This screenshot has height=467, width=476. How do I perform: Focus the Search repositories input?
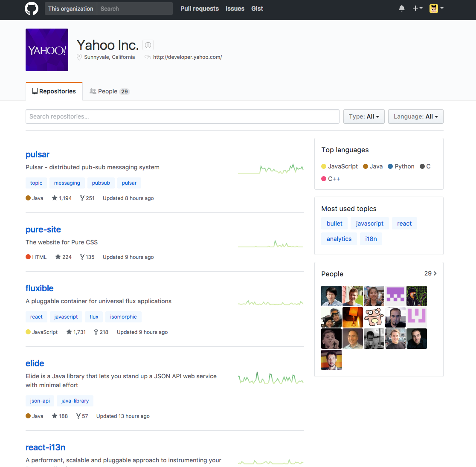pyautogui.click(x=183, y=116)
